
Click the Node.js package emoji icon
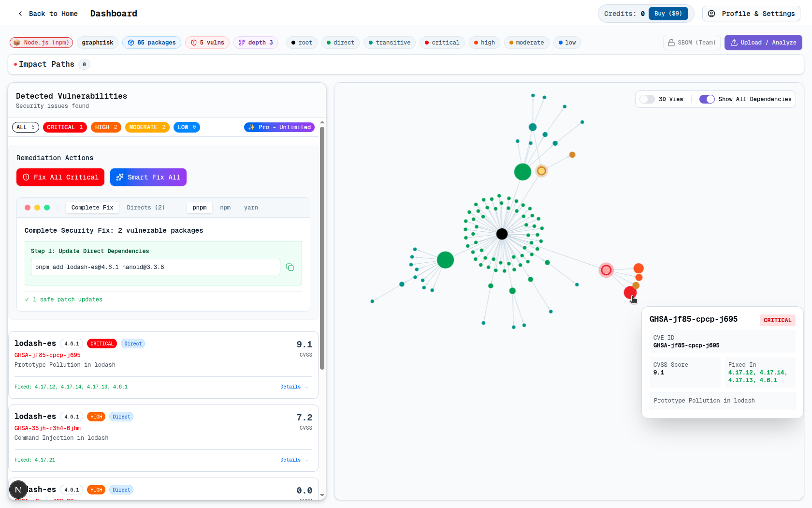[x=17, y=43]
